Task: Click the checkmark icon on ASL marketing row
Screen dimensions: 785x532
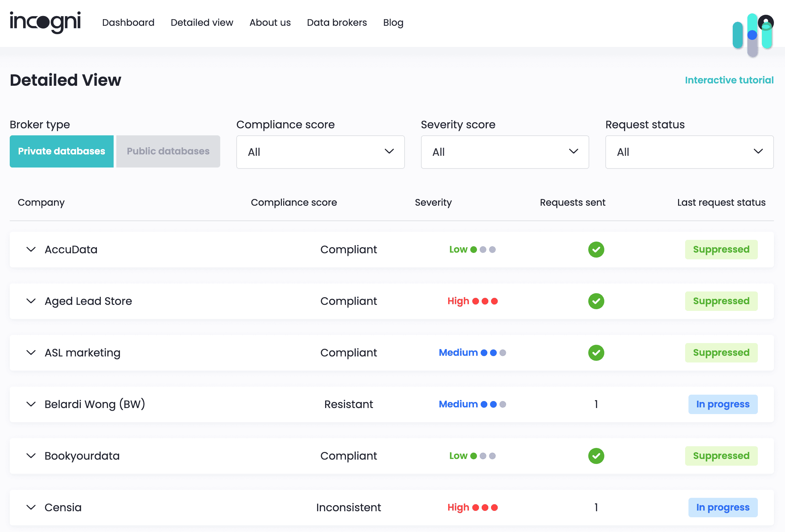Action: [x=596, y=353]
